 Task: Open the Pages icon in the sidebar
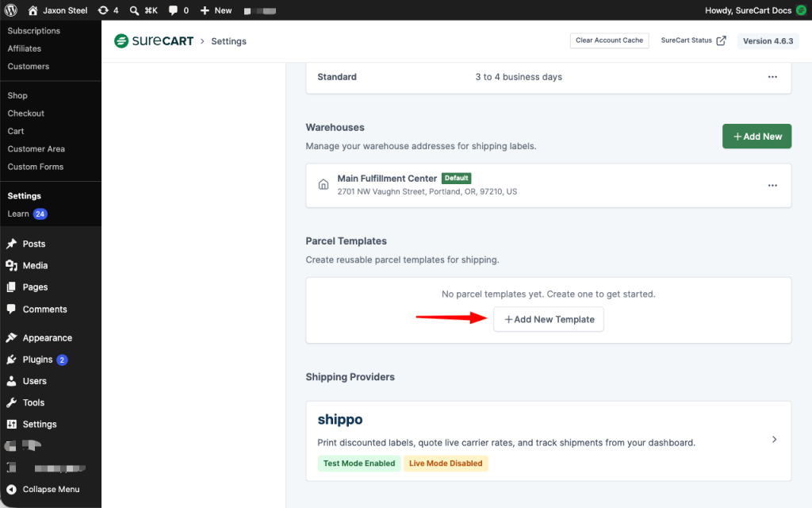click(11, 287)
